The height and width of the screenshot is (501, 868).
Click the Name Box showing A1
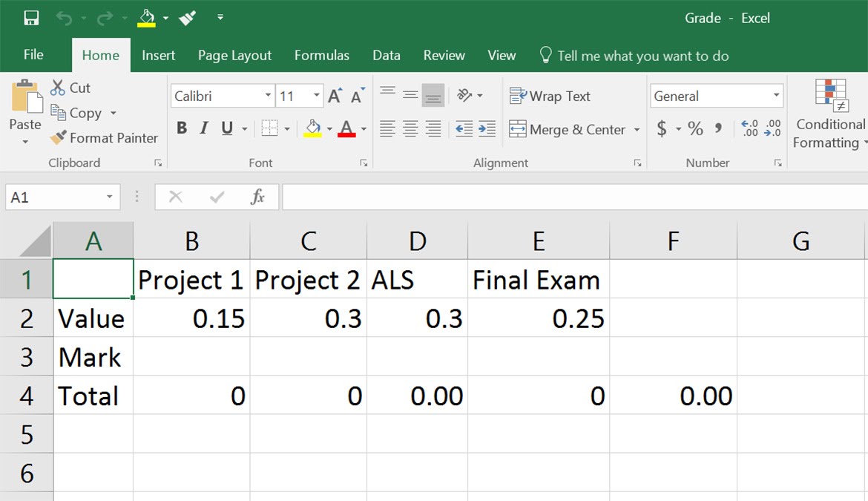click(62, 197)
